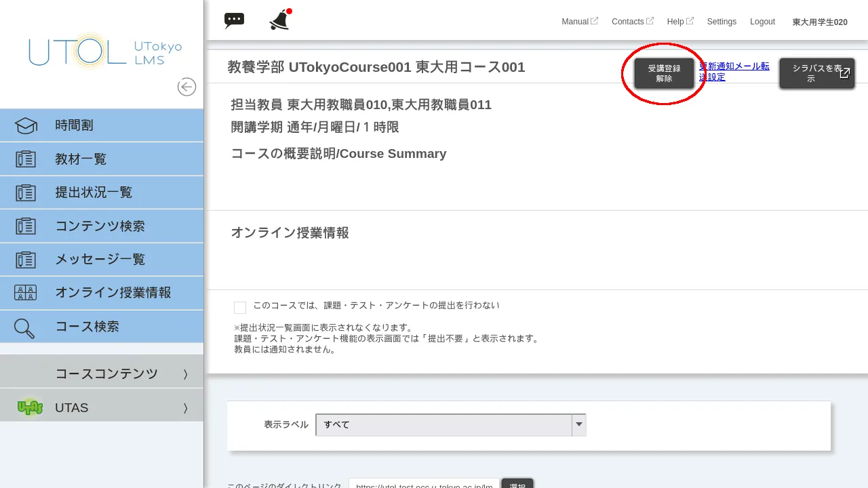Click the UTAS green logo icon
The image size is (868, 488).
coord(30,408)
